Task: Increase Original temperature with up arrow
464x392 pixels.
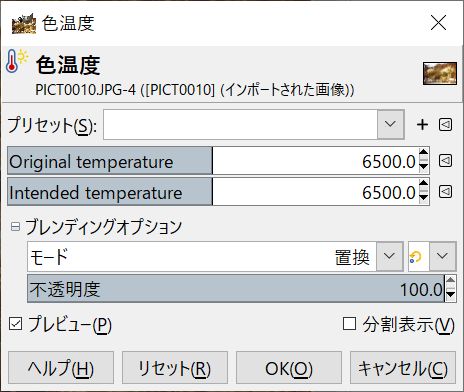Action: [x=424, y=154]
